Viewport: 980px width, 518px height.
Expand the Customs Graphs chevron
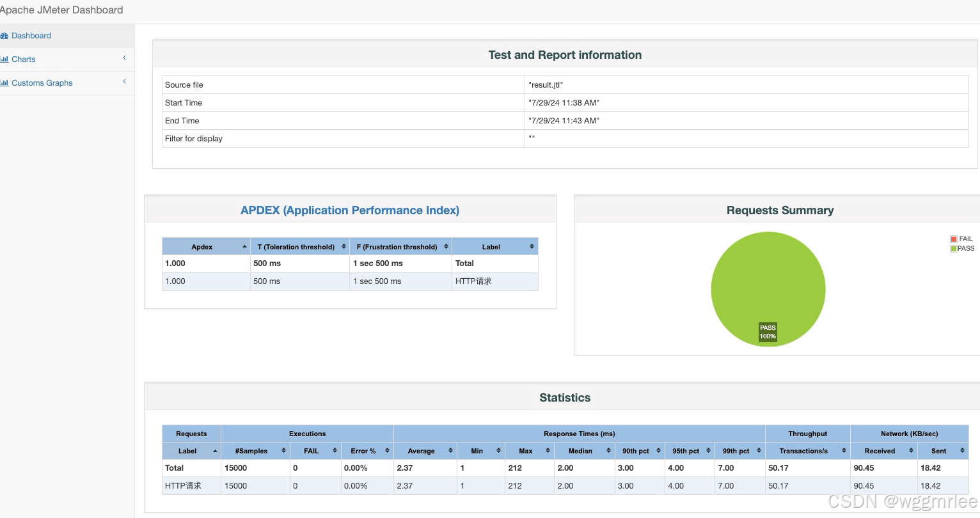tap(124, 82)
